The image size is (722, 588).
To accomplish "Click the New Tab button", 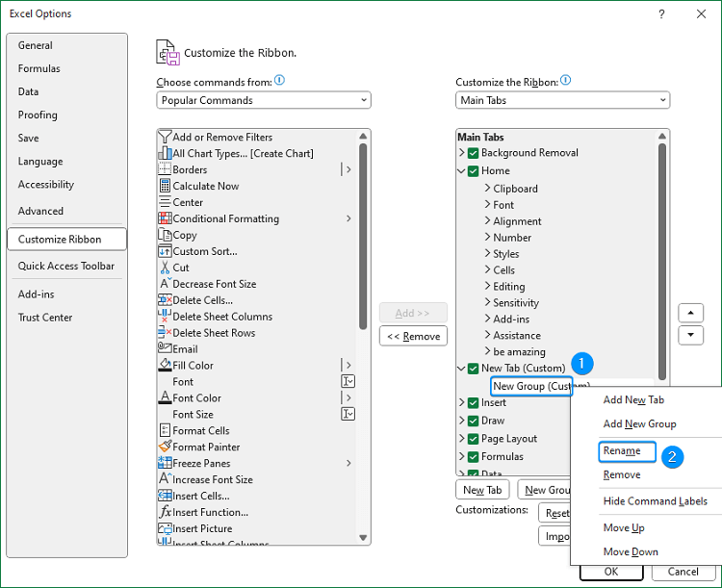I will tap(482, 490).
